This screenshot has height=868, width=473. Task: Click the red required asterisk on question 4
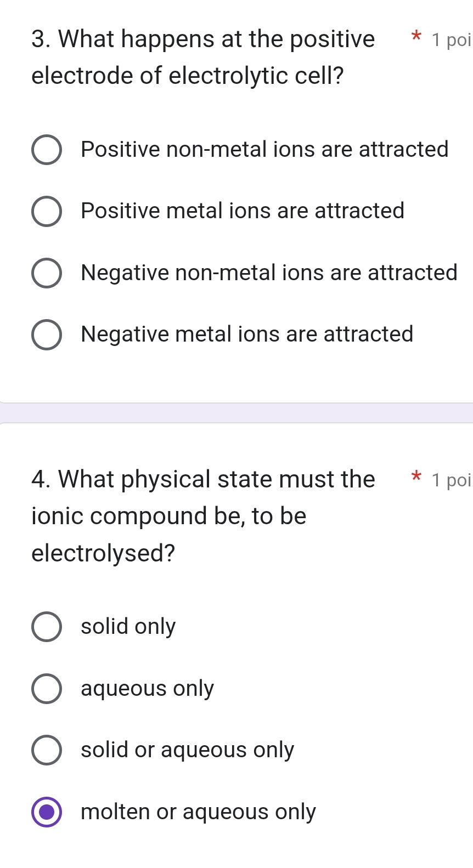[416, 476]
